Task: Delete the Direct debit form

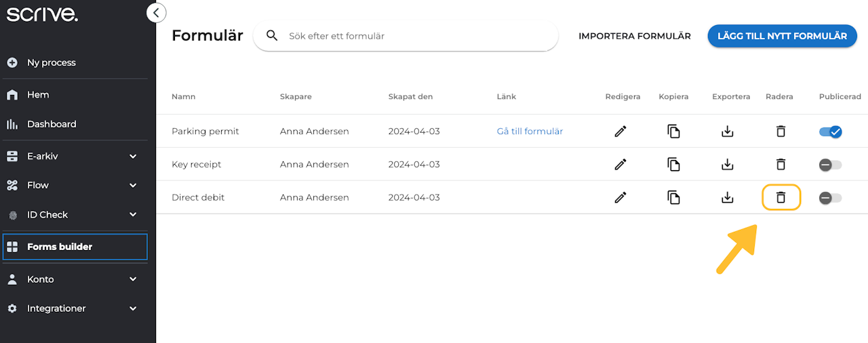Action: click(781, 197)
